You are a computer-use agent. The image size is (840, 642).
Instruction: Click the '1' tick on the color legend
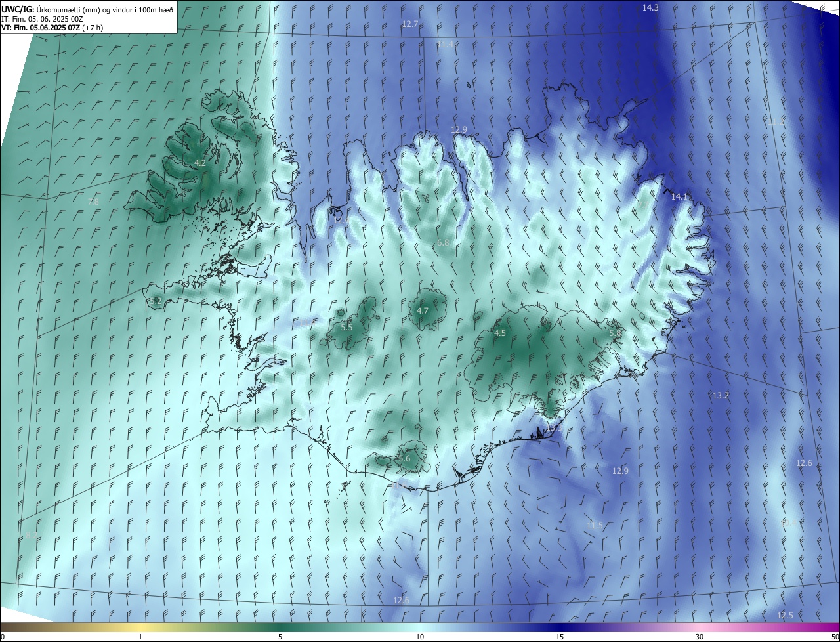coord(140,637)
